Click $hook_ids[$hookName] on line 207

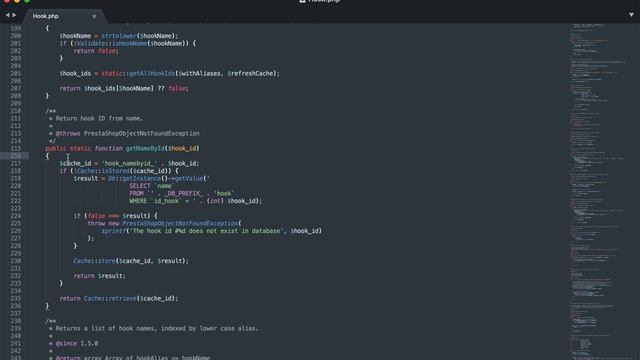pos(119,89)
